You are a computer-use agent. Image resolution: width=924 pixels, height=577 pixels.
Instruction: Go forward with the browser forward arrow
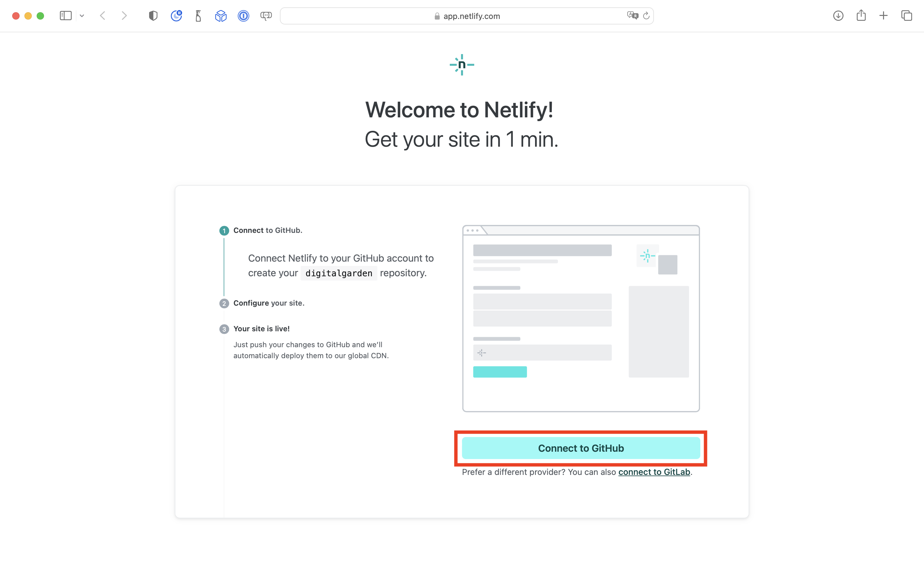124,16
